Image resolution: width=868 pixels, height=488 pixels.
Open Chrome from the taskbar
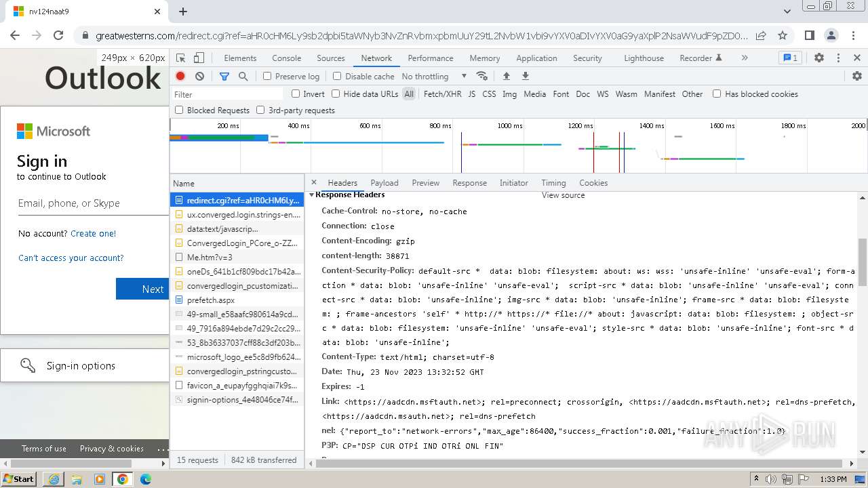coord(123,479)
